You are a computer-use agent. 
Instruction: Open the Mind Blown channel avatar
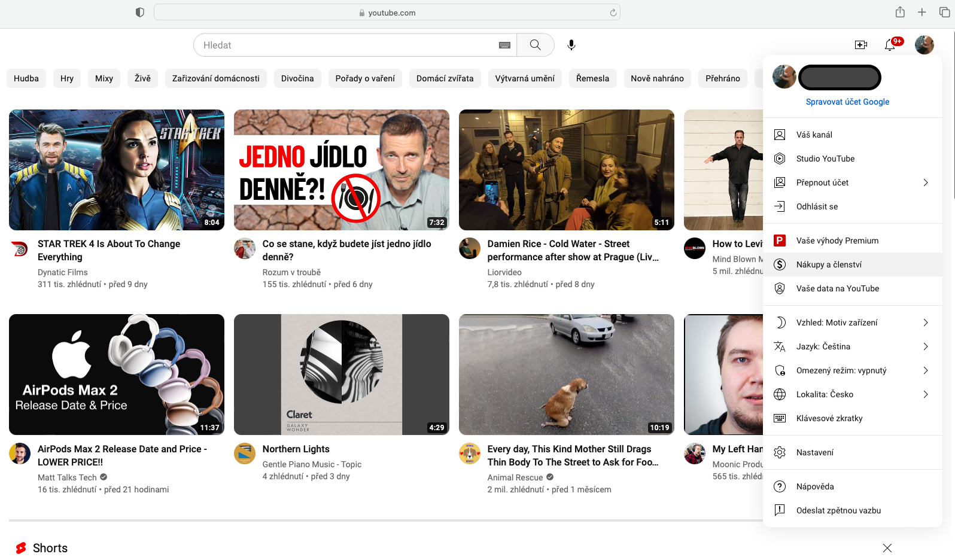tap(695, 248)
